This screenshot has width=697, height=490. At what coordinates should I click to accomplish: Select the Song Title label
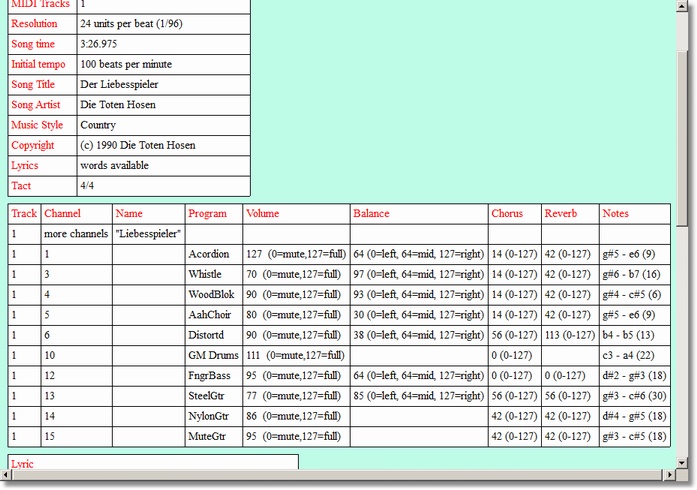[x=34, y=85]
